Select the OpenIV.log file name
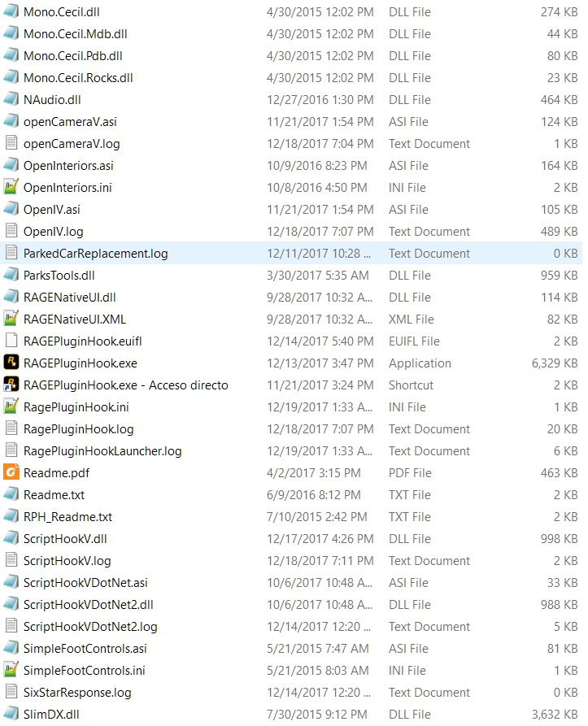 54,231
